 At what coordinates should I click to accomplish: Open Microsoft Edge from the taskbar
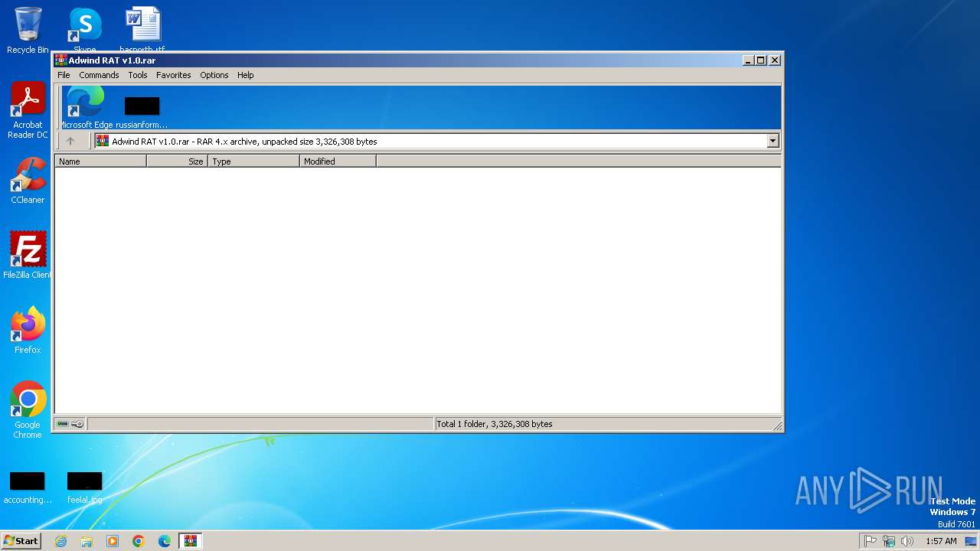coord(165,541)
